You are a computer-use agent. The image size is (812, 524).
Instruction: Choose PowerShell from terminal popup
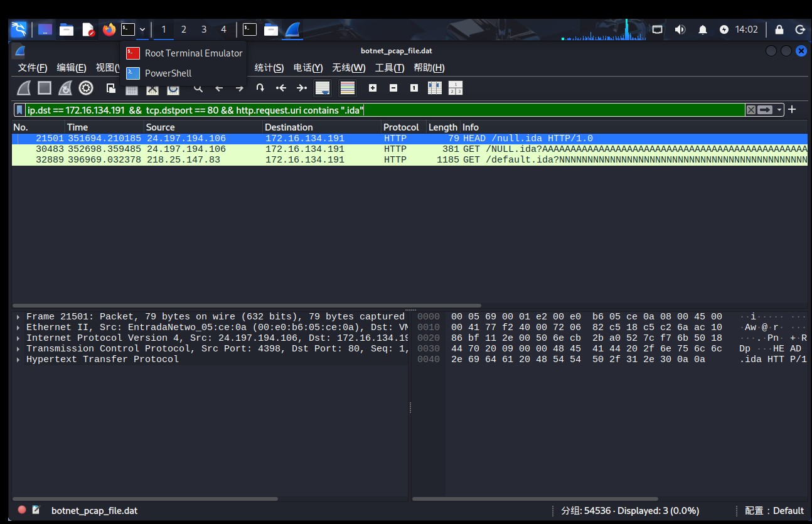pos(184,73)
